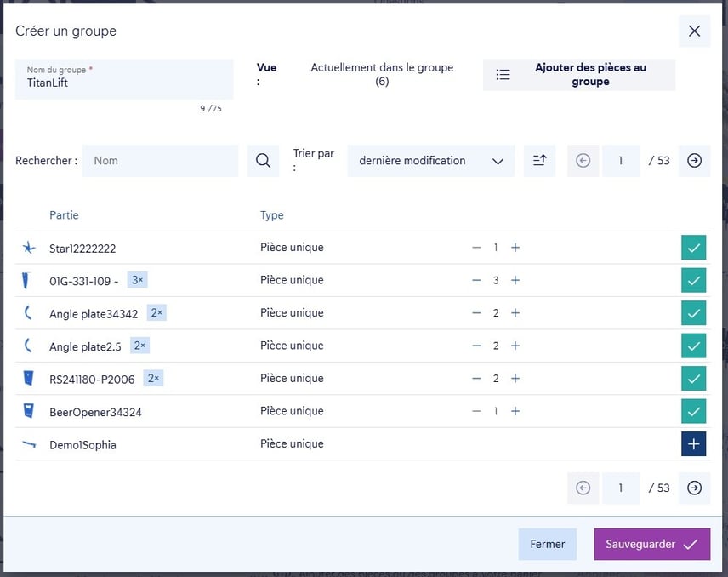Viewport: 728px width, 577px height.
Task: Decrease quantity of 01G-331-109 part
Action: click(476, 281)
